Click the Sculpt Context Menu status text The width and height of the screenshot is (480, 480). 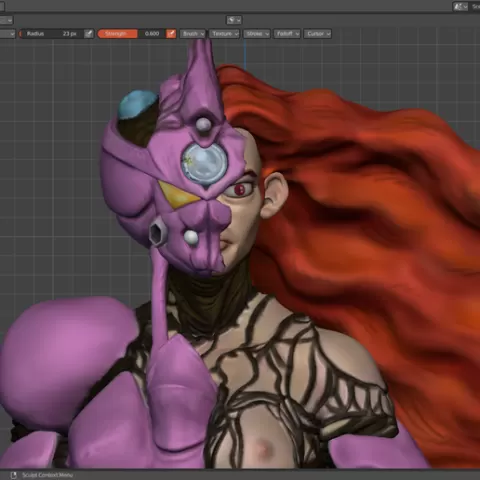click(x=47, y=475)
